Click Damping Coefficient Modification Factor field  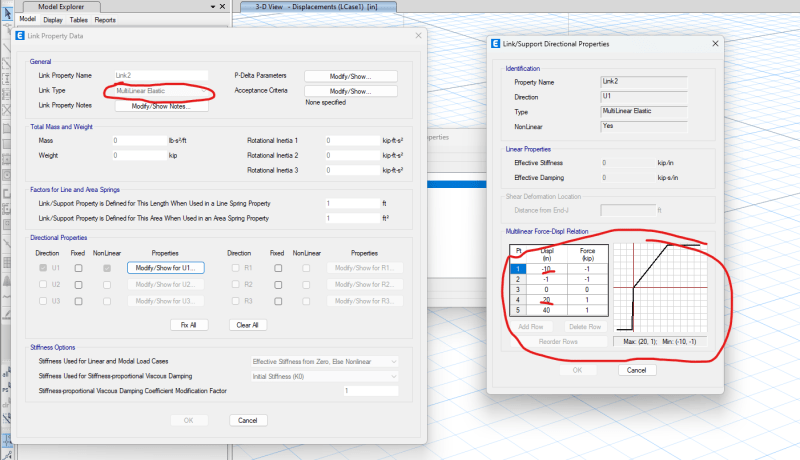coord(371,391)
